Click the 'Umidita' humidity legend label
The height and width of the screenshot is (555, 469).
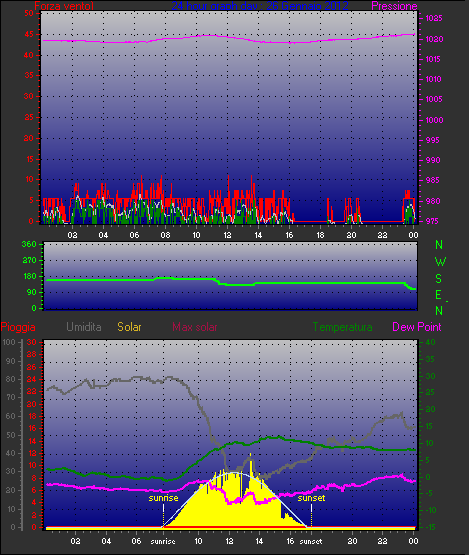point(84,327)
